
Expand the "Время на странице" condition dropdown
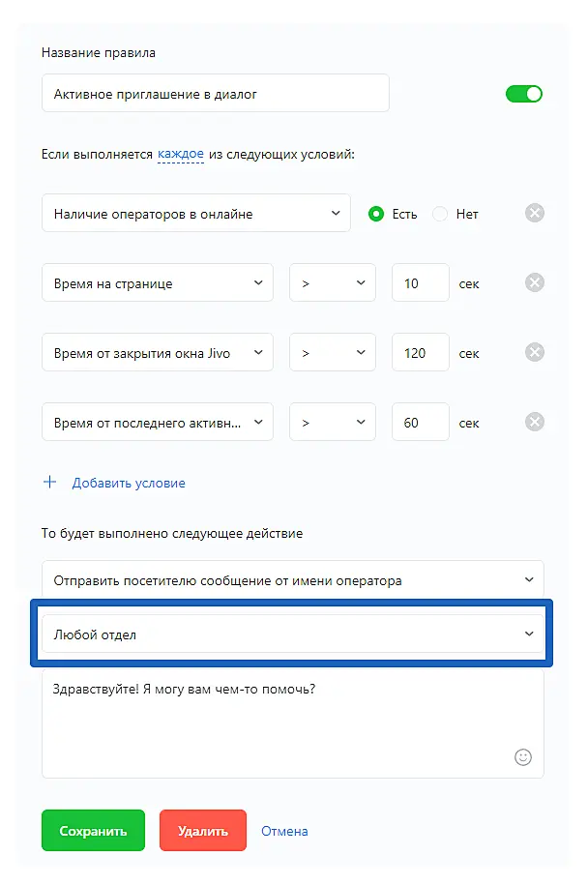point(157,283)
